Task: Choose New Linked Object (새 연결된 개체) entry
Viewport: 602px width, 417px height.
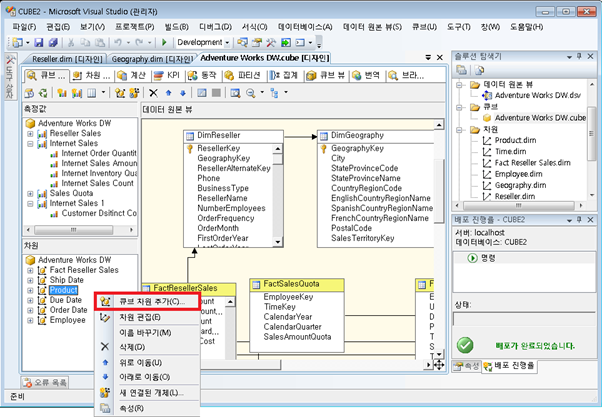Action: (x=148, y=393)
